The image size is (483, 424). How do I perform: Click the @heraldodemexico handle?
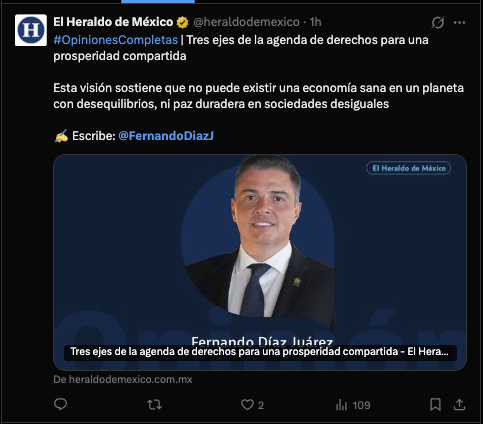point(246,22)
